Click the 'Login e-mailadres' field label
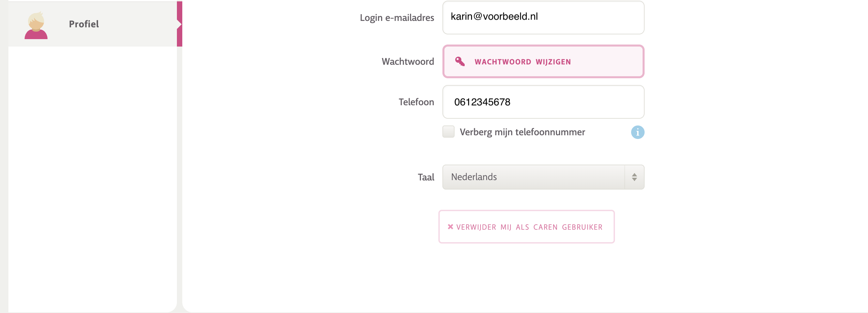The image size is (868, 313). [x=397, y=18]
